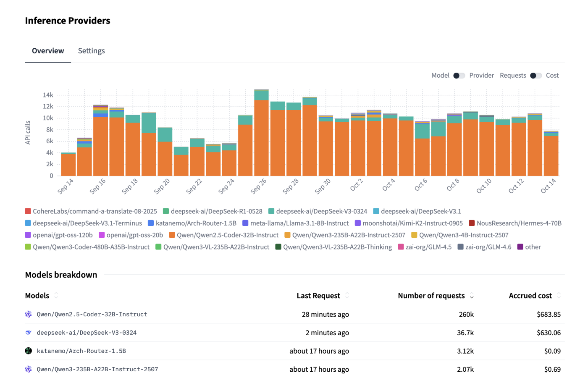Click the sort icon next to Accrued cost
Image resolution: width=588 pixels, height=378 pixels.
(559, 296)
